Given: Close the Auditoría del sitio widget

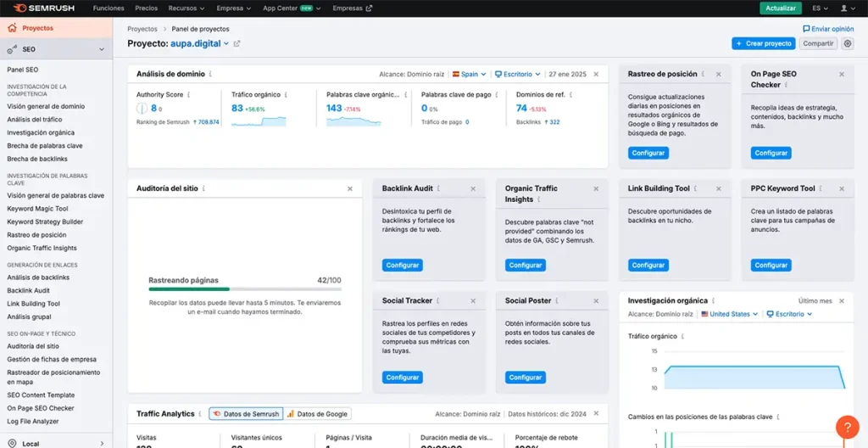Looking at the screenshot, I should click(x=350, y=189).
